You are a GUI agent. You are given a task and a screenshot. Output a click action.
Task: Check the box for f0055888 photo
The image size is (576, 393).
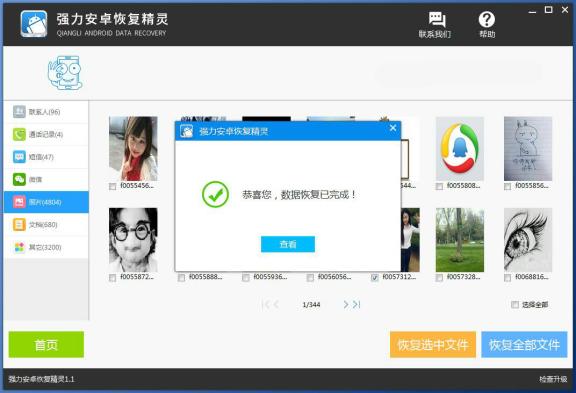pyautogui.click(x=181, y=278)
